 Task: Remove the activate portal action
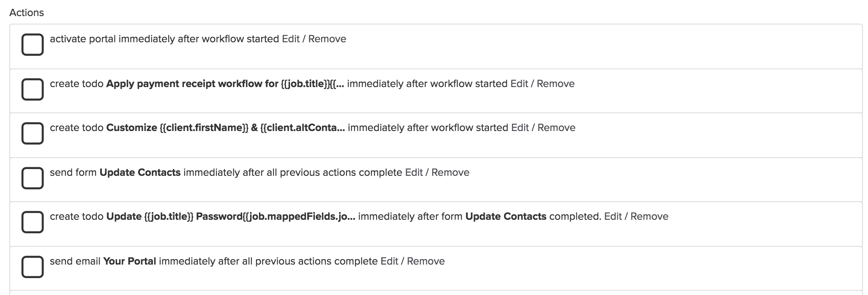point(327,39)
